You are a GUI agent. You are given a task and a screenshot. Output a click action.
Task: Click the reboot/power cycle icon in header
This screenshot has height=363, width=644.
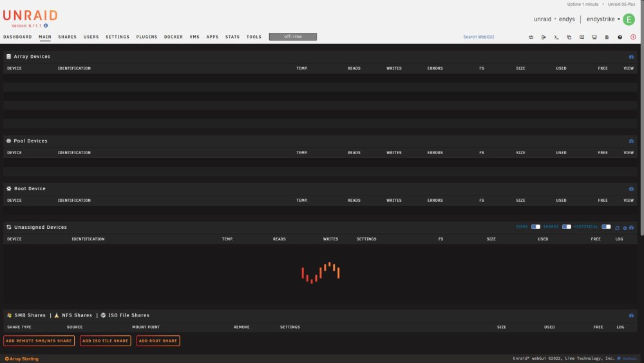tap(531, 37)
